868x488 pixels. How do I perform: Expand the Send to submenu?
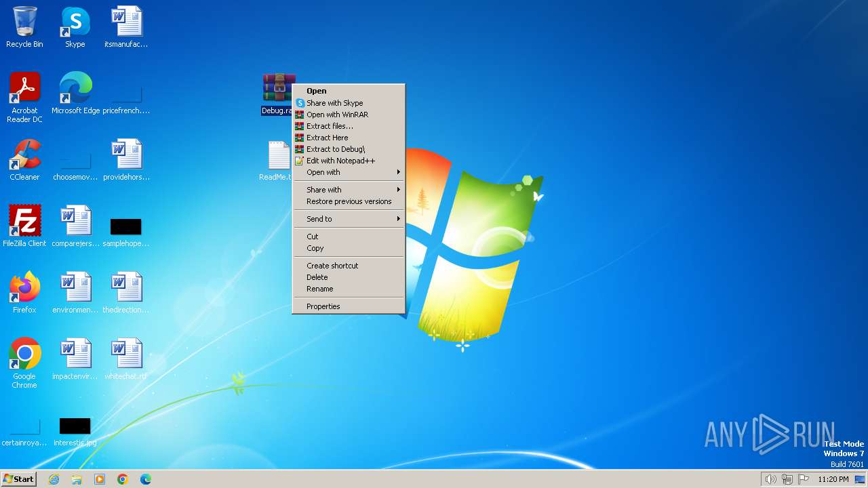349,219
